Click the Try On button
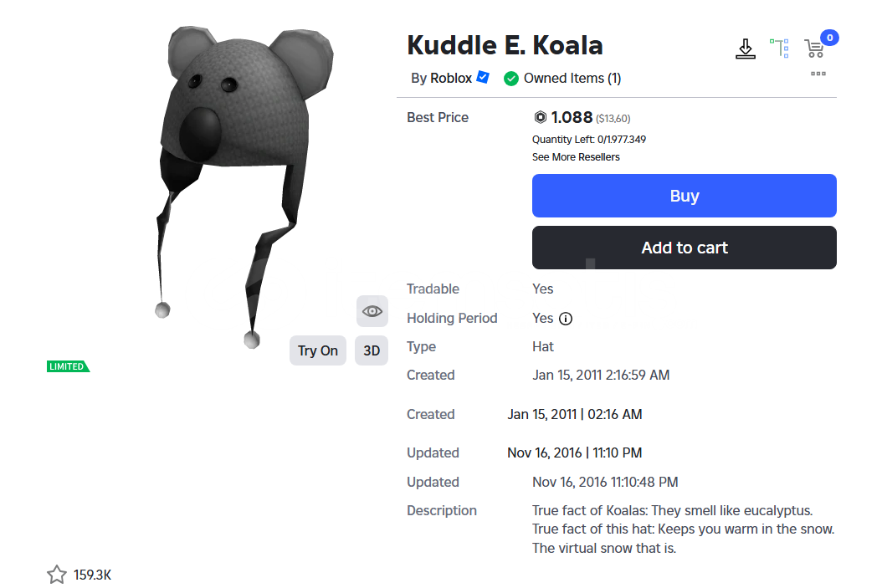Screen dimensions: 882x588 click(x=318, y=350)
